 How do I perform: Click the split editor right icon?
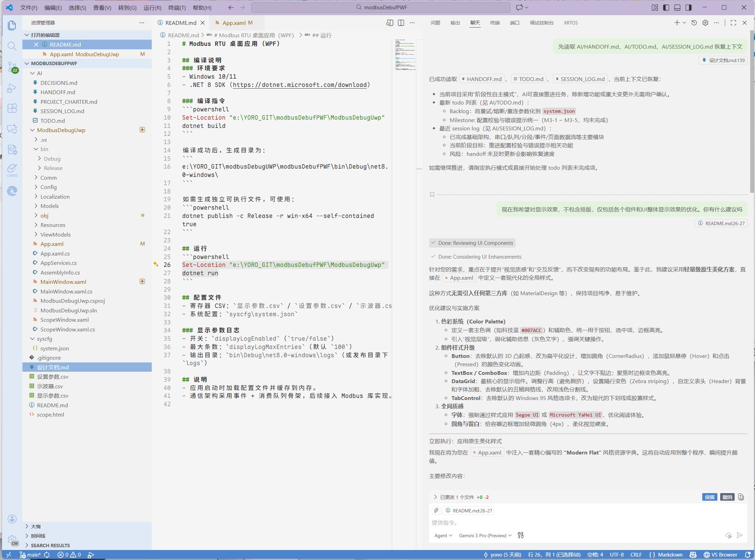pos(401,23)
